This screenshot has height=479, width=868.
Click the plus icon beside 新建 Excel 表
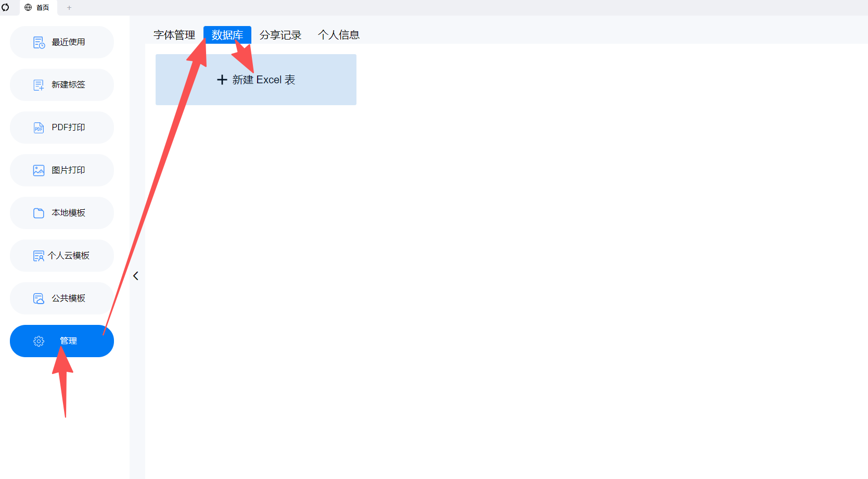coord(222,80)
